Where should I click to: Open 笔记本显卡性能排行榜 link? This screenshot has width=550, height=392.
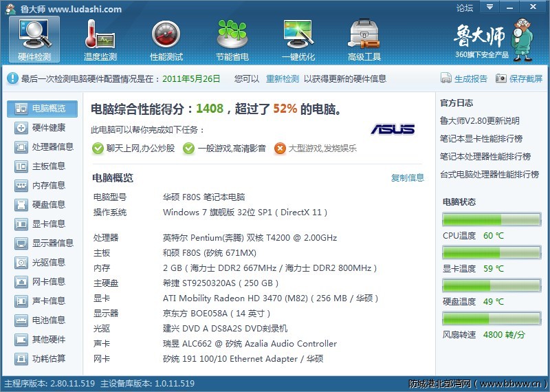click(481, 139)
